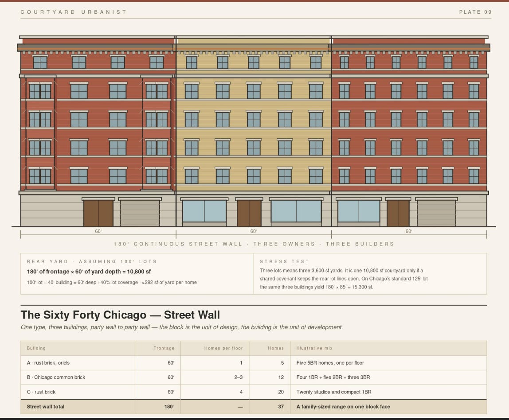Click the '100′ lot – 40′ building = 60′ deep' line

[112, 283]
